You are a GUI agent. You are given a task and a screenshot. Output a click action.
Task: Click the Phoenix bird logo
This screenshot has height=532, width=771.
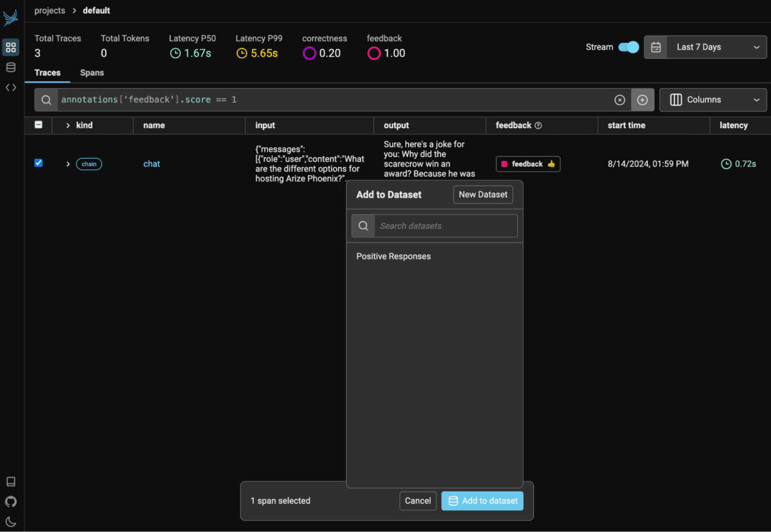pyautogui.click(x=11, y=17)
